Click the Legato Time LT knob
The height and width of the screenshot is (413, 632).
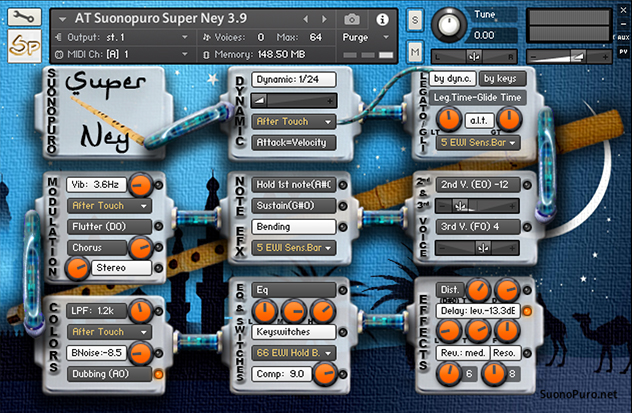click(x=449, y=119)
